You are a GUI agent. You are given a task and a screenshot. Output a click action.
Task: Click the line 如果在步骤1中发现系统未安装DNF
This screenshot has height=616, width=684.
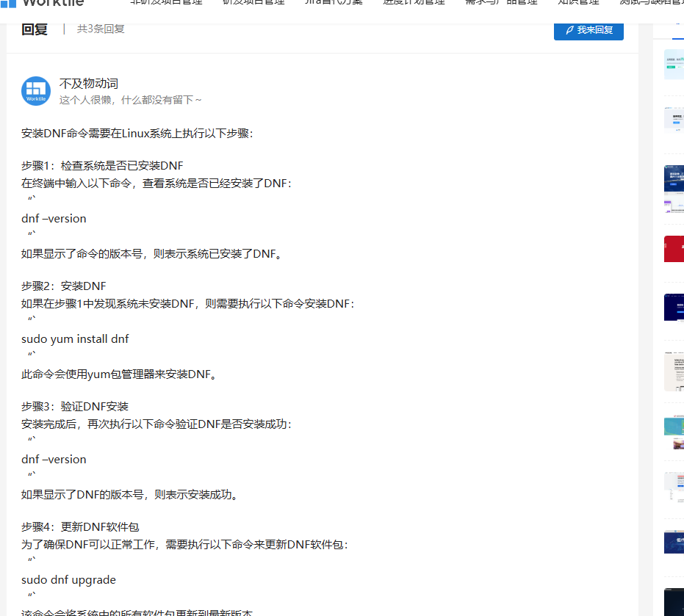[187, 304]
